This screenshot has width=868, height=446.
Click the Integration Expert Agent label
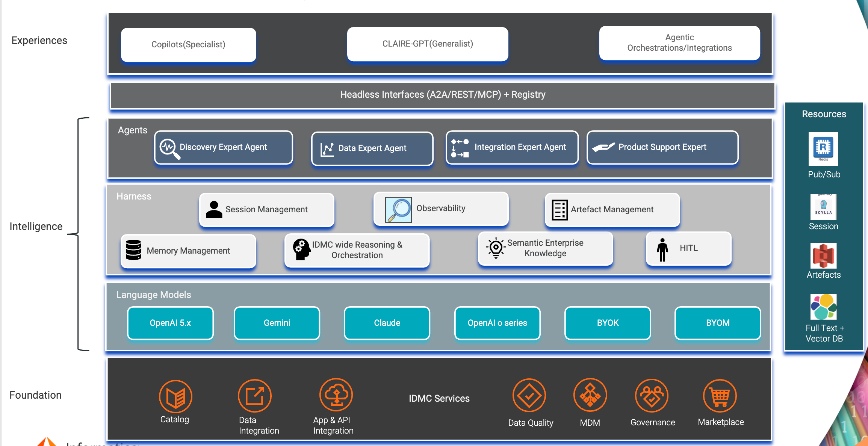click(x=520, y=147)
